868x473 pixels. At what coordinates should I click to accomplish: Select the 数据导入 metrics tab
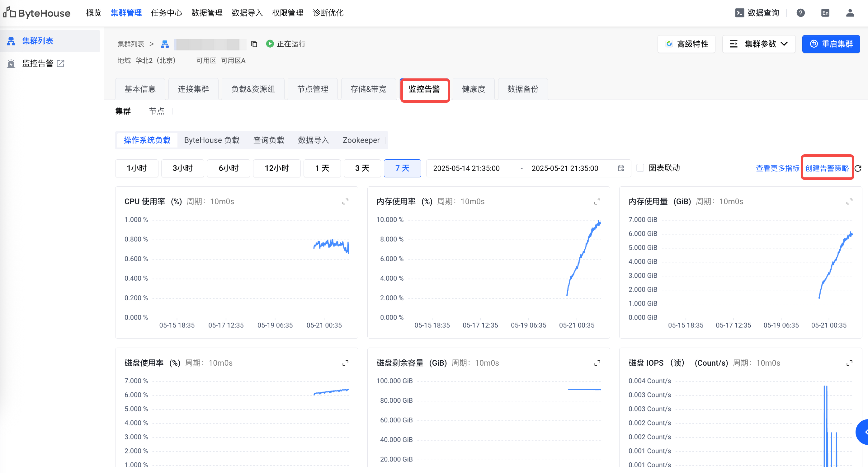tap(314, 140)
